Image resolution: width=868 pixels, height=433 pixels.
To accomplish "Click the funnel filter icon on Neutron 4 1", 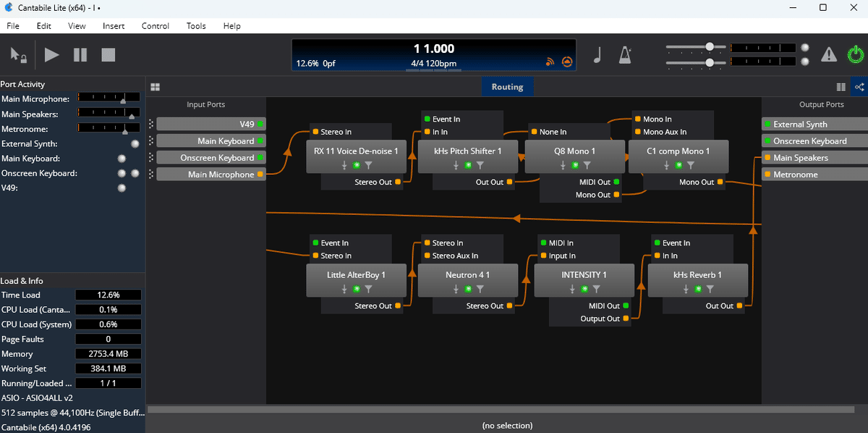I will coord(480,289).
